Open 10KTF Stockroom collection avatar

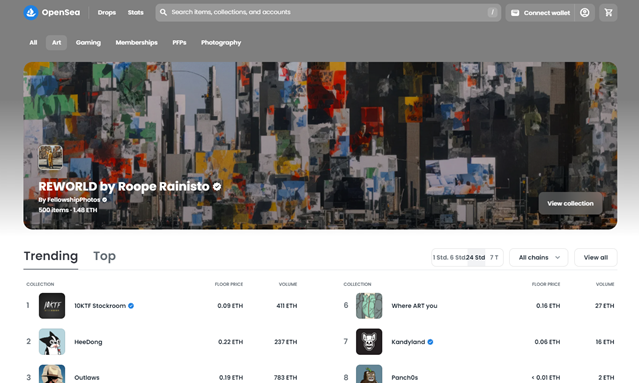click(x=52, y=306)
